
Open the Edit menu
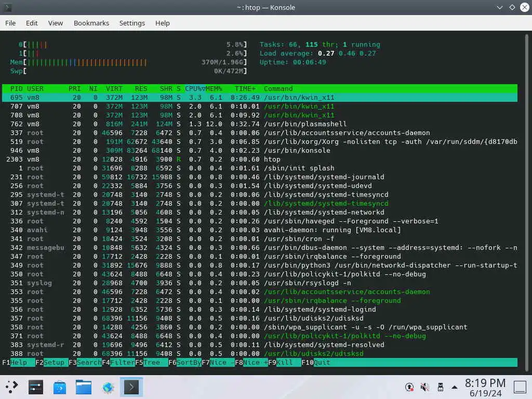click(x=32, y=23)
